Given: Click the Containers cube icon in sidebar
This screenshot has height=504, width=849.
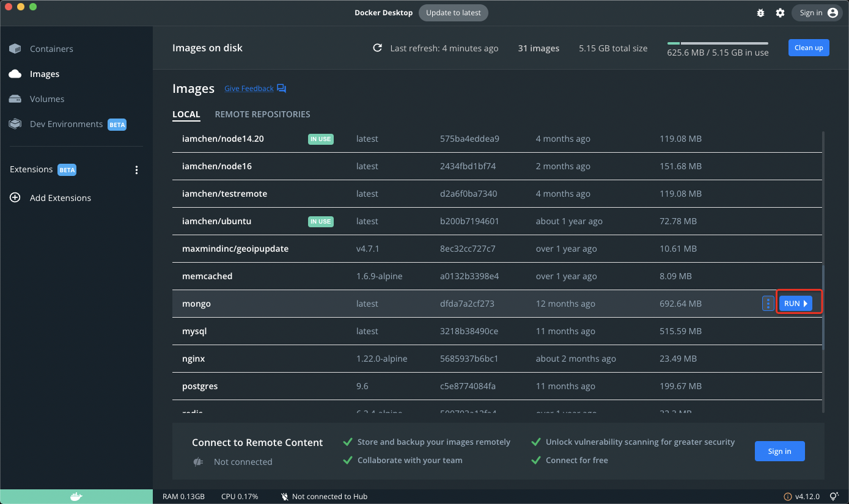Looking at the screenshot, I should [x=15, y=49].
